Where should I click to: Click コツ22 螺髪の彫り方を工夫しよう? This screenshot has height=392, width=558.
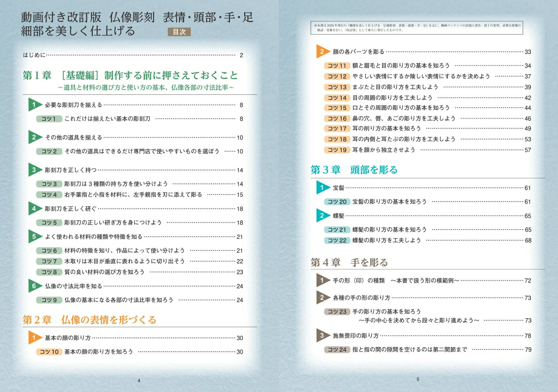pos(428,240)
